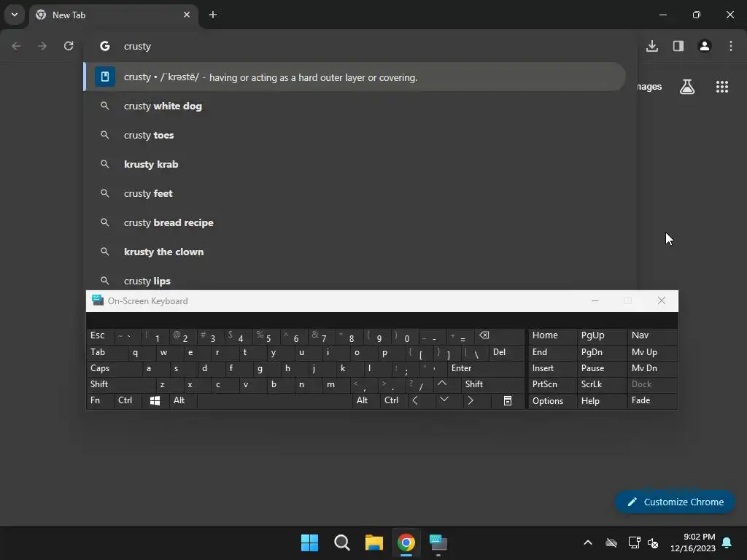Reload the page in Chrome
Viewport: 747px width, 560px height.
tap(69, 46)
